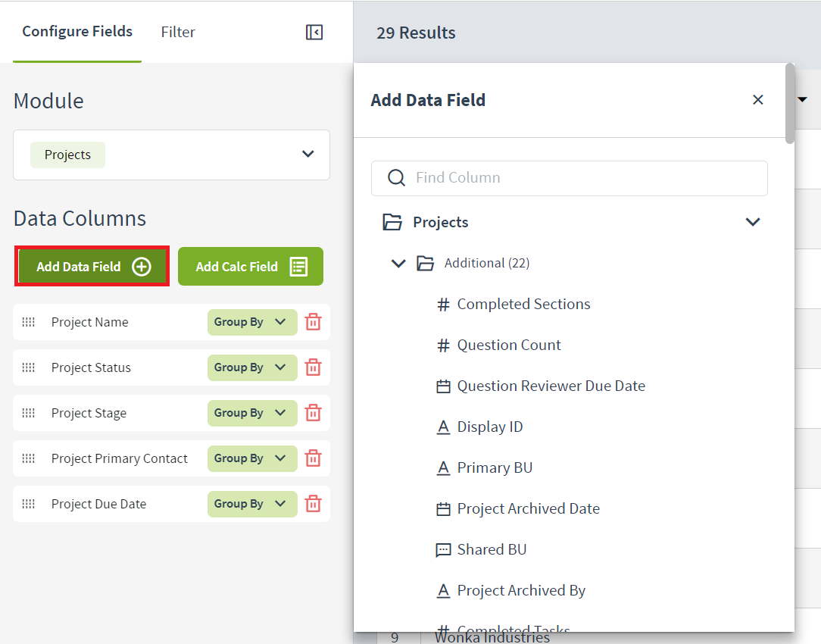
Task: Click the drag handle next to Project Name
Action: tap(28, 322)
